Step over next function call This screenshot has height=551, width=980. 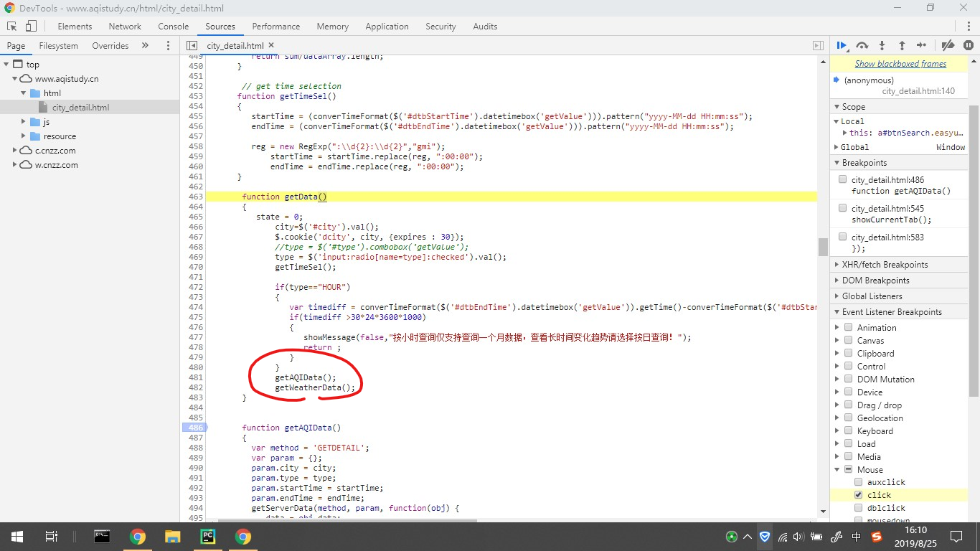pos(862,45)
